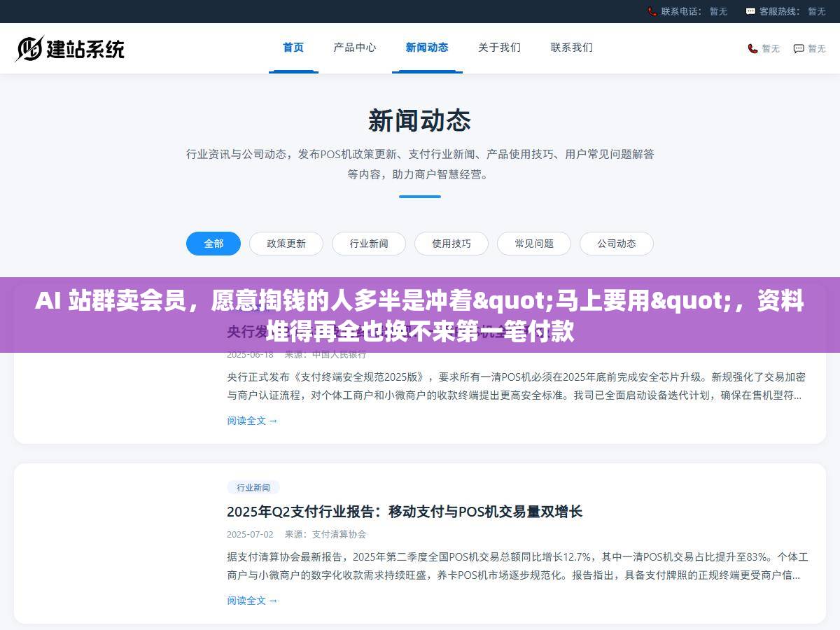Image resolution: width=840 pixels, height=630 pixels.
Task: Click the 建站系统 logo icon
Action: (29, 48)
